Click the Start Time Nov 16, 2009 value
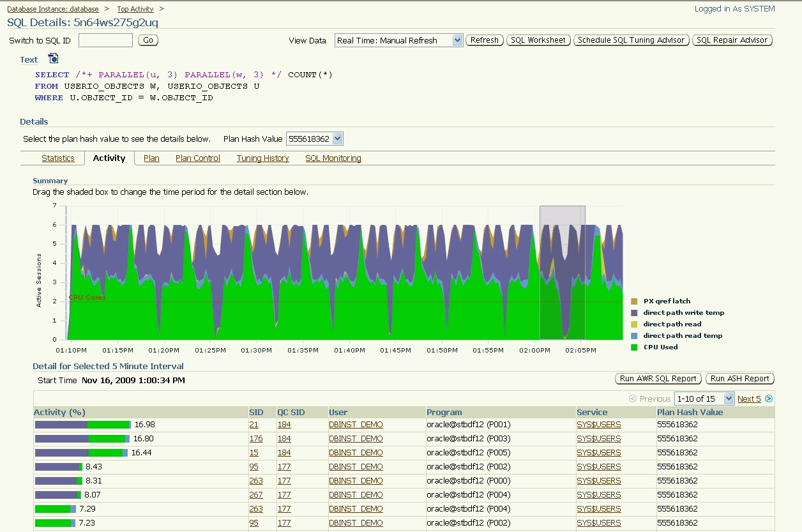 click(133, 381)
